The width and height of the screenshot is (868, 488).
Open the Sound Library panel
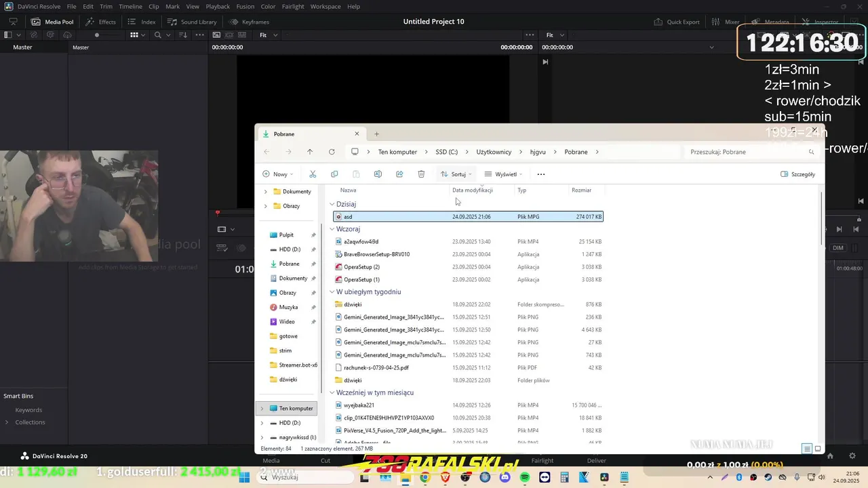pos(192,22)
